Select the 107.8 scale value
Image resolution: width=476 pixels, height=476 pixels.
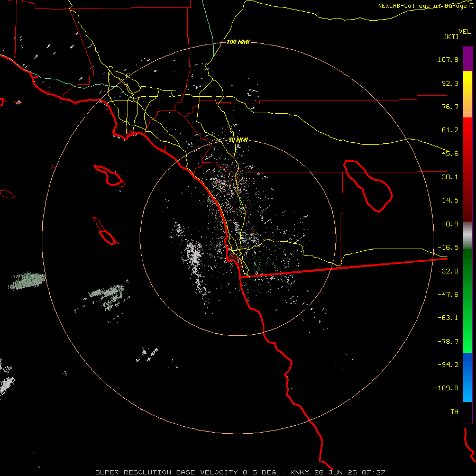pyautogui.click(x=448, y=59)
